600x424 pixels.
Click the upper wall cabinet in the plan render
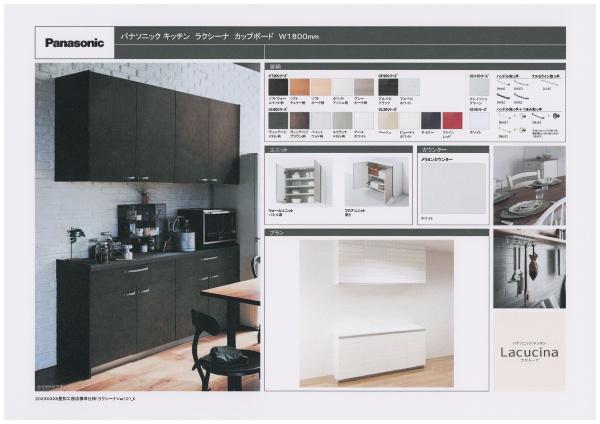[x=382, y=262]
